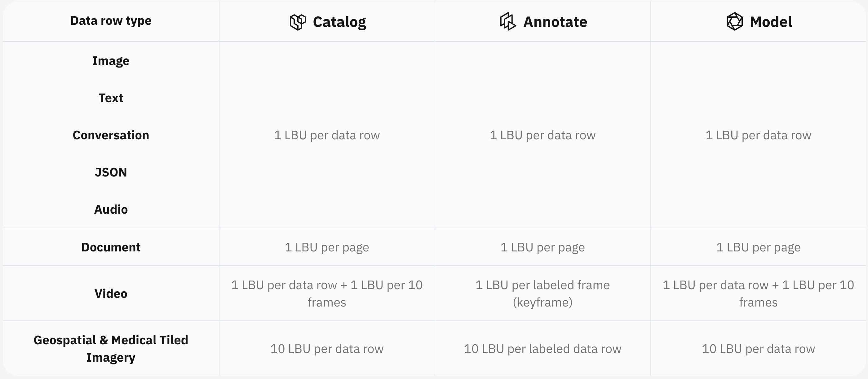868x379 pixels.
Task: Click the Catalog cube icon
Action: [298, 22]
